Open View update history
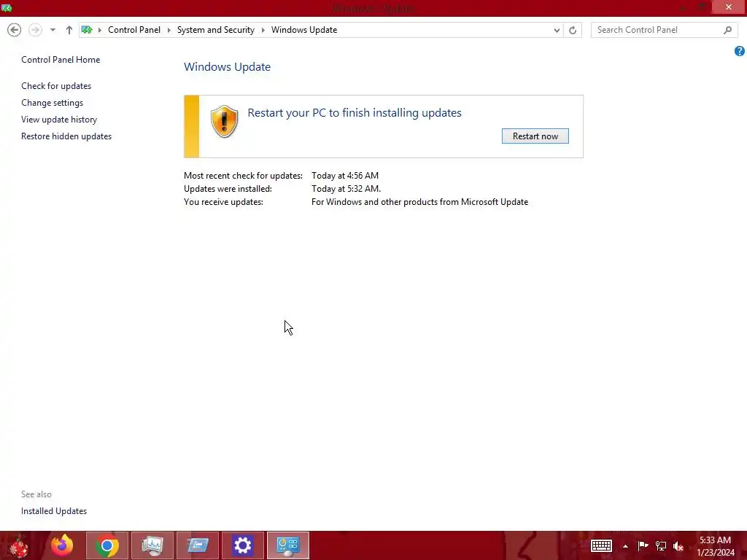The width and height of the screenshot is (747, 560). pyautogui.click(x=59, y=120)
